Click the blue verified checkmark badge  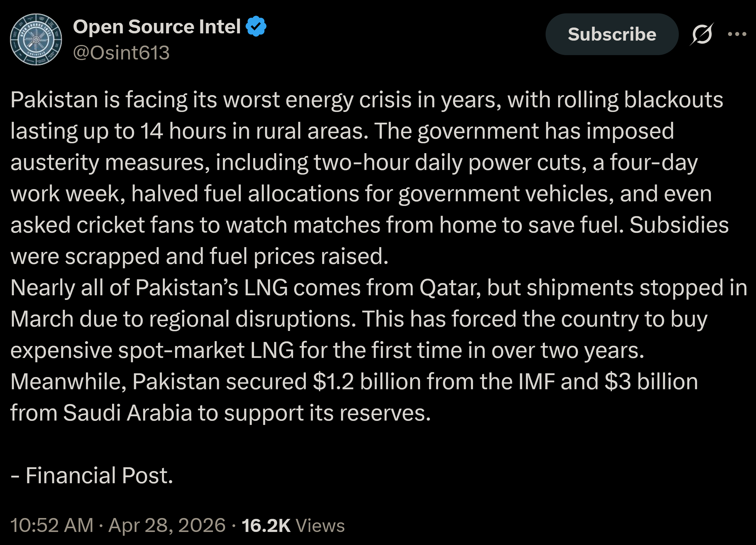pos(256,26)
